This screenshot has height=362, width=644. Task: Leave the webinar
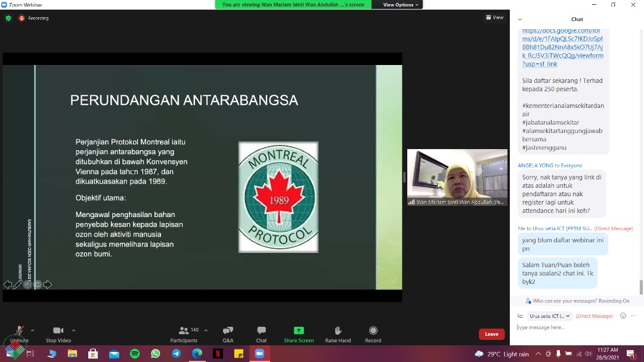click(x=491, y=334)
